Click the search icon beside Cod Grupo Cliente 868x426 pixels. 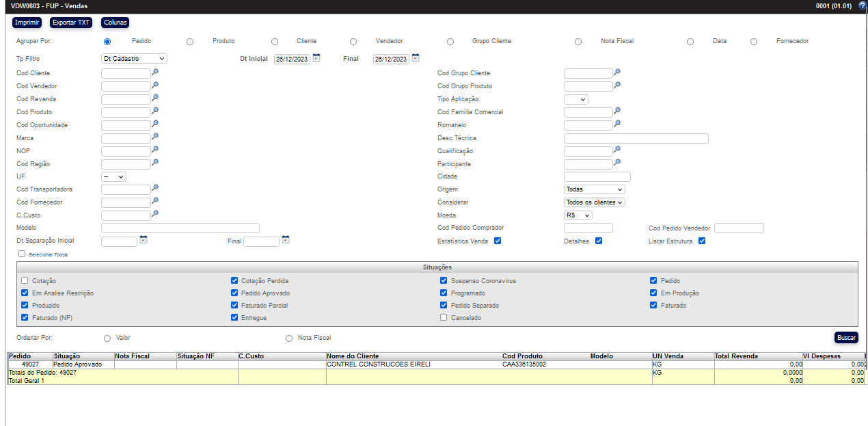tap(617, 72)
